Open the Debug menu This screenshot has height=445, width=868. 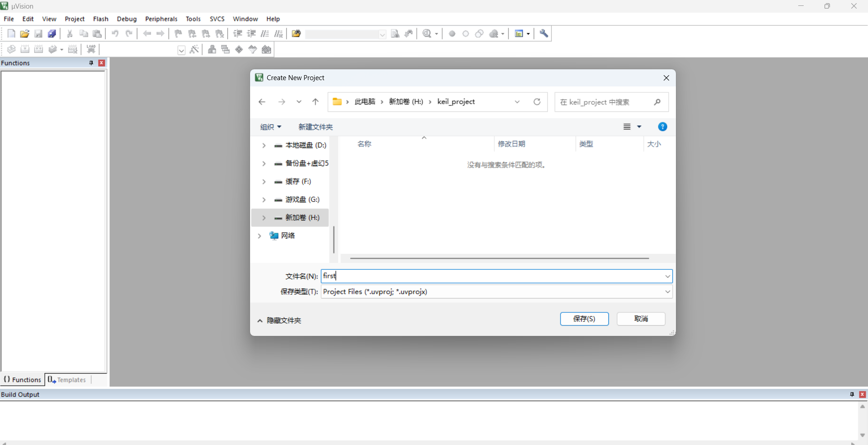(127, 19)
